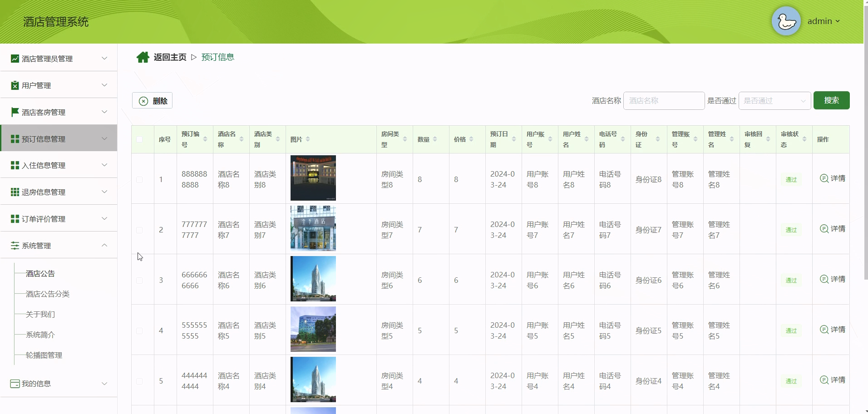Open 详情 for booking 5555555555

click(833, 330)
